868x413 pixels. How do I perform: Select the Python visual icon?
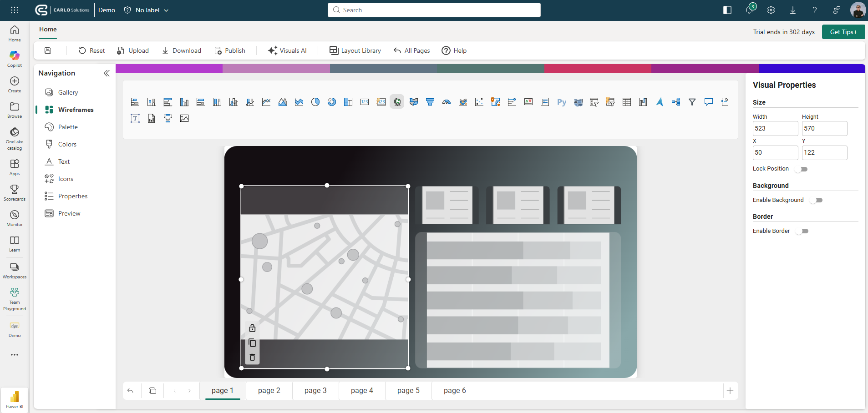(x=561, y=102)
